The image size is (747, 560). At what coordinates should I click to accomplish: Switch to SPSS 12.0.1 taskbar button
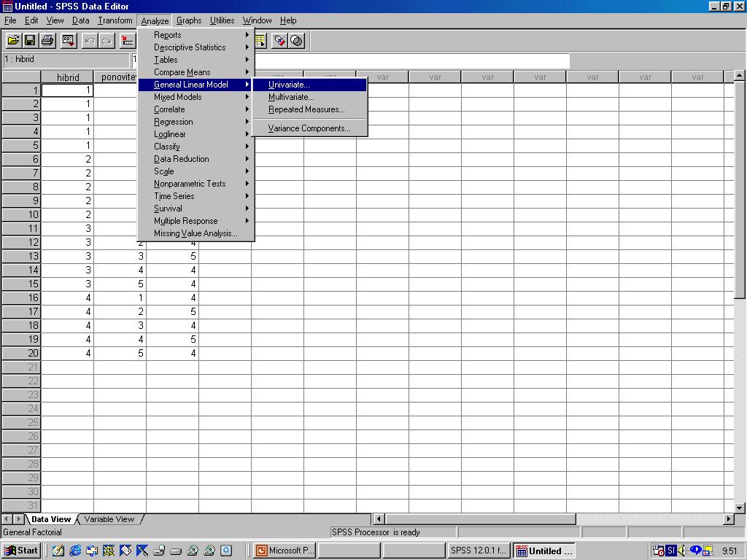[x=479, y=551]
